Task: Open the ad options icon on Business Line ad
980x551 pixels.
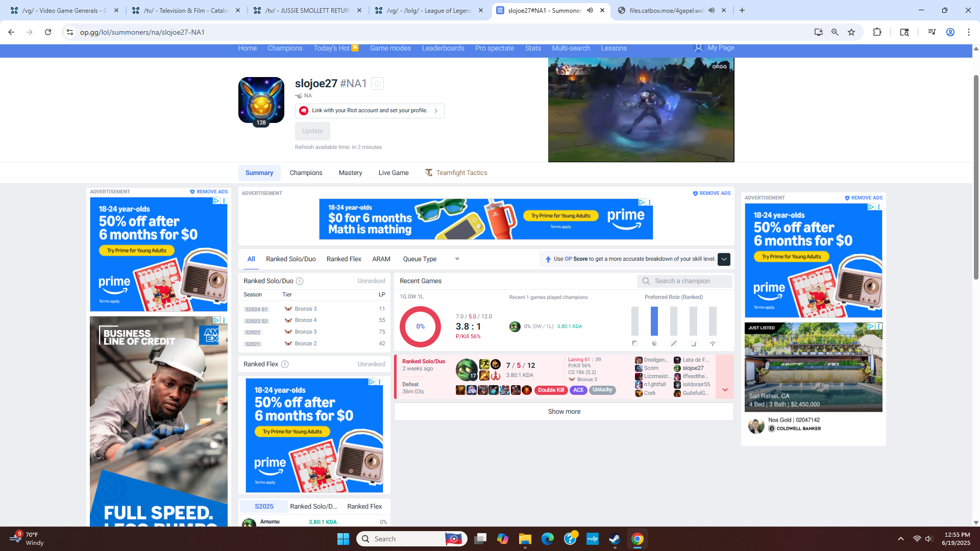Action: [x=224, y=320]
